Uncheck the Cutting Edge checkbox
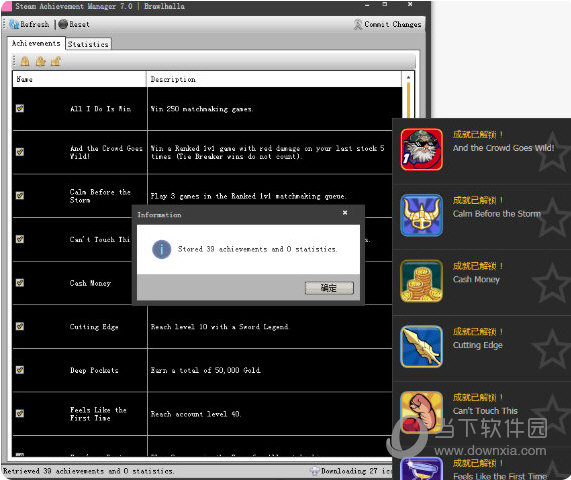Viewport: 571px width, 480px height. (x=20, y=326)
